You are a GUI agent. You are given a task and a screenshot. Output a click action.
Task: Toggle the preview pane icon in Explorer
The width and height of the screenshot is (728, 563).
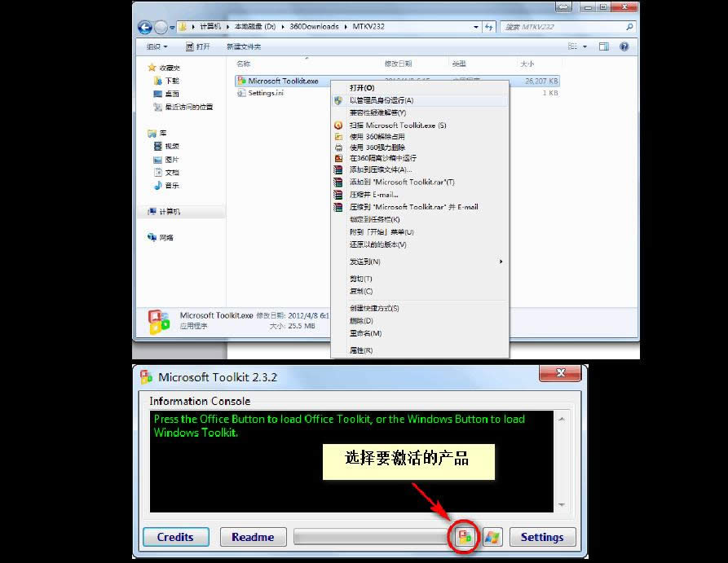(x=604, y=46)
